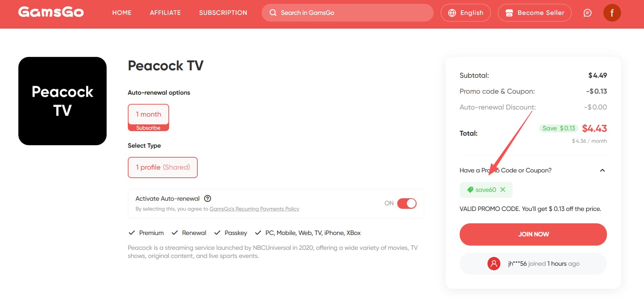Open the user profile avatar 'f'

(612, 13)
